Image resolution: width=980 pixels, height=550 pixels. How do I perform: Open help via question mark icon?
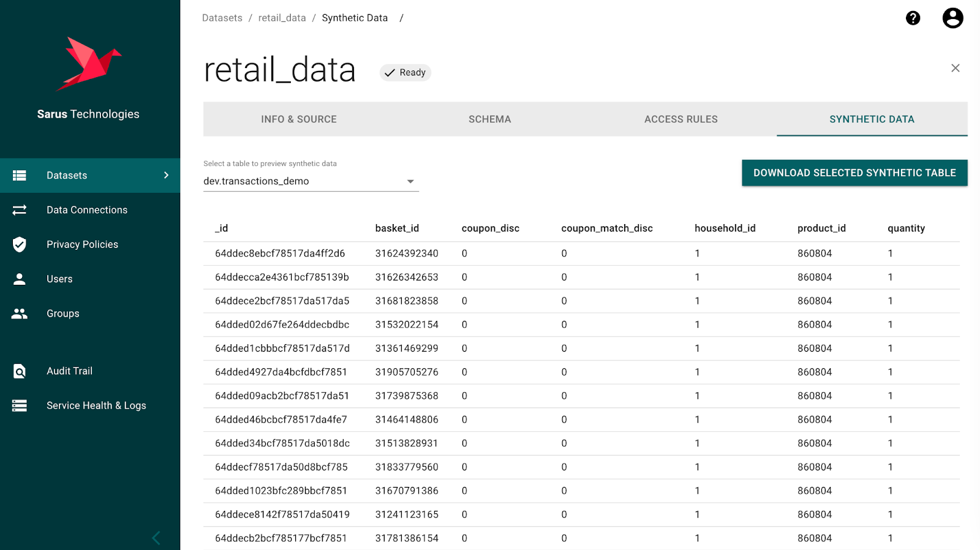point(913,18)
